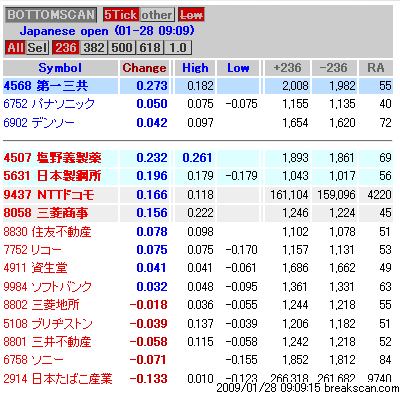The height and width of the screenshot is (394, 400).
Task: Click +236 value 161,104
Action: coord(289,195)
